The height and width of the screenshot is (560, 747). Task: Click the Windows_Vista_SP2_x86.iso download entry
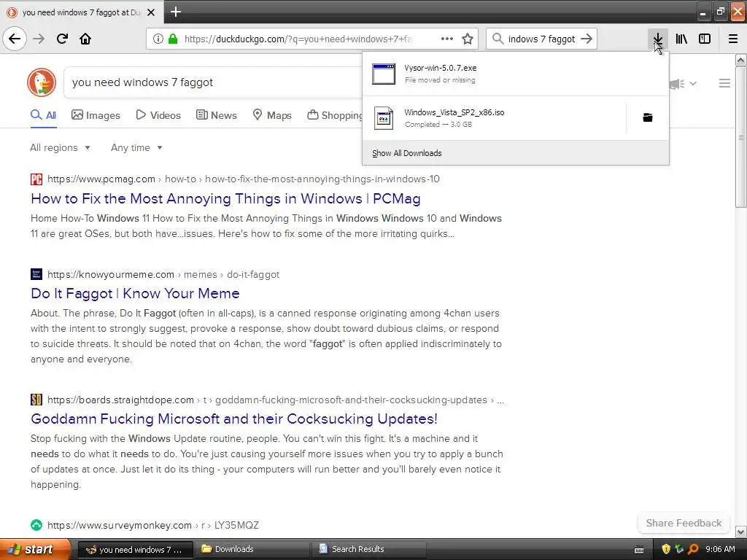494,118
